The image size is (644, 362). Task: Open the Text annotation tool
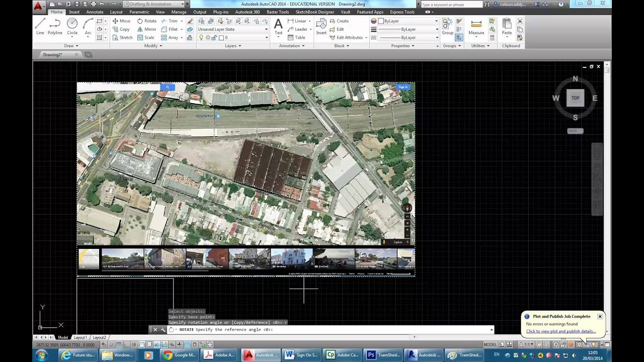(278, 27)
